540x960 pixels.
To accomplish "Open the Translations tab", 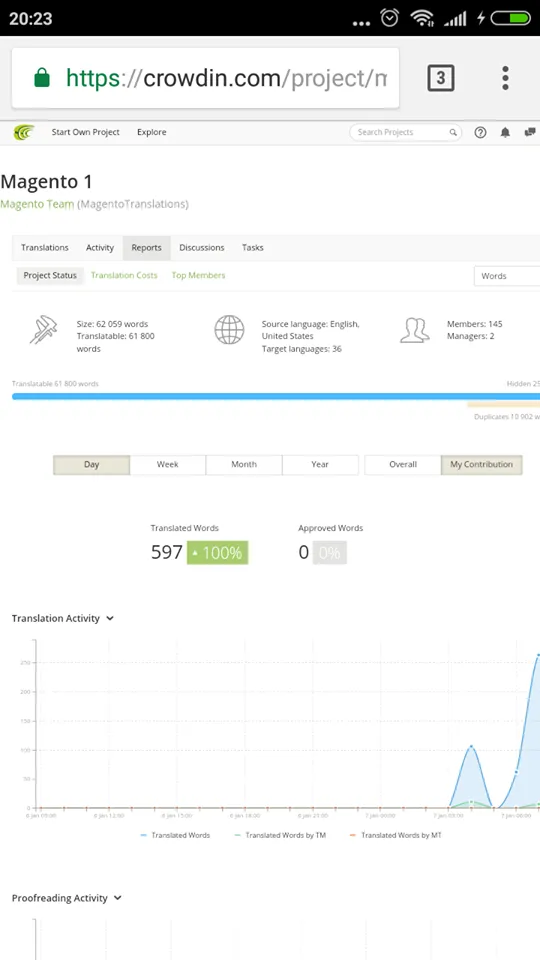I will pyautogui.click(x=45, y=248).
